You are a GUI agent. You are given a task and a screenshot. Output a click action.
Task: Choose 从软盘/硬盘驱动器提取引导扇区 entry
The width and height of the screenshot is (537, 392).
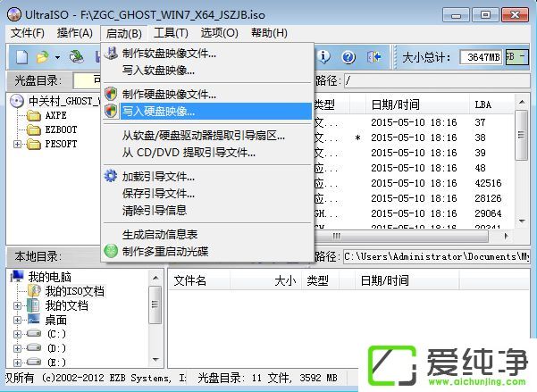point(208,136)
